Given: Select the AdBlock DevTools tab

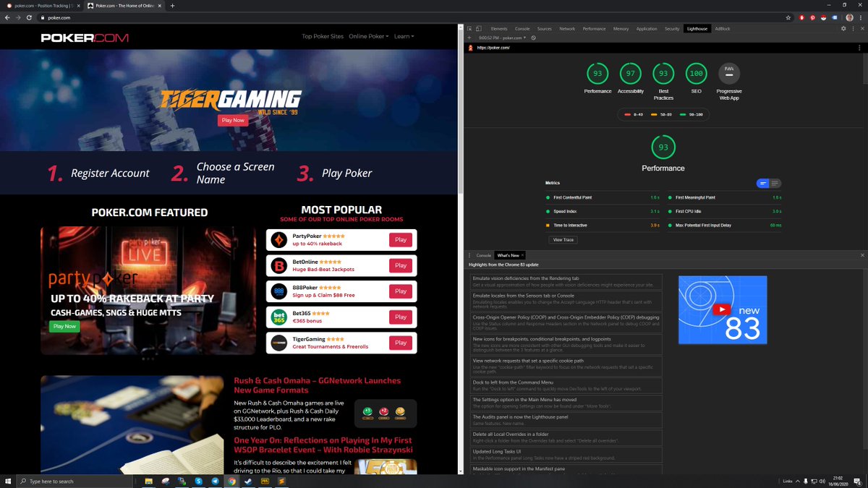Looking at the screenshot, I should click(722, 29).
